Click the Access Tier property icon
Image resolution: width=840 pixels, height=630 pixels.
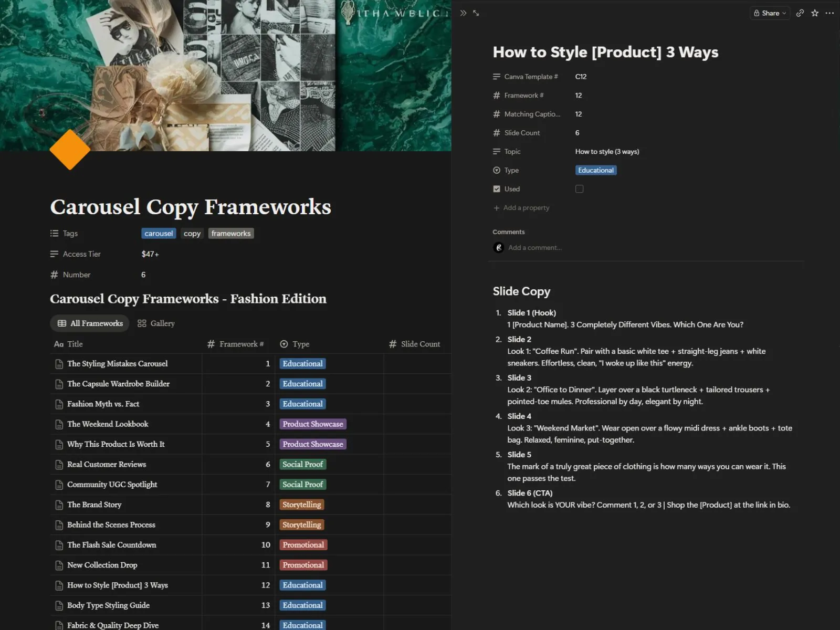pos(54,254)
